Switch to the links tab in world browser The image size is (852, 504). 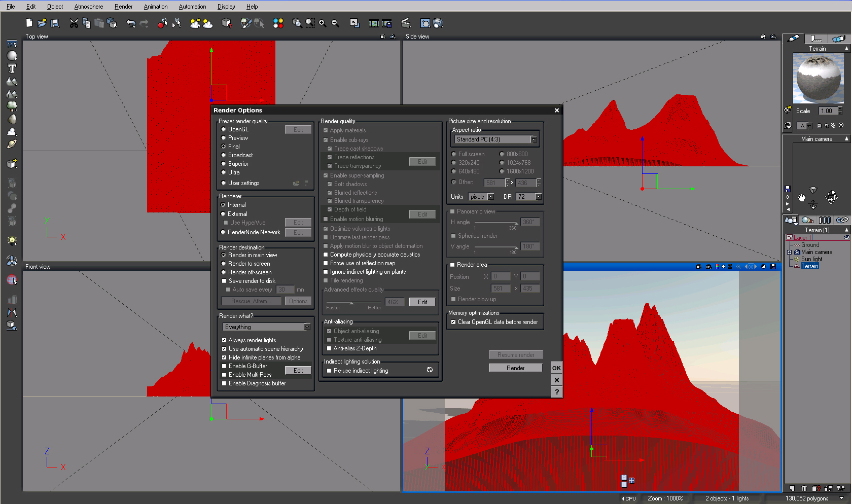[x=842, y=220]
